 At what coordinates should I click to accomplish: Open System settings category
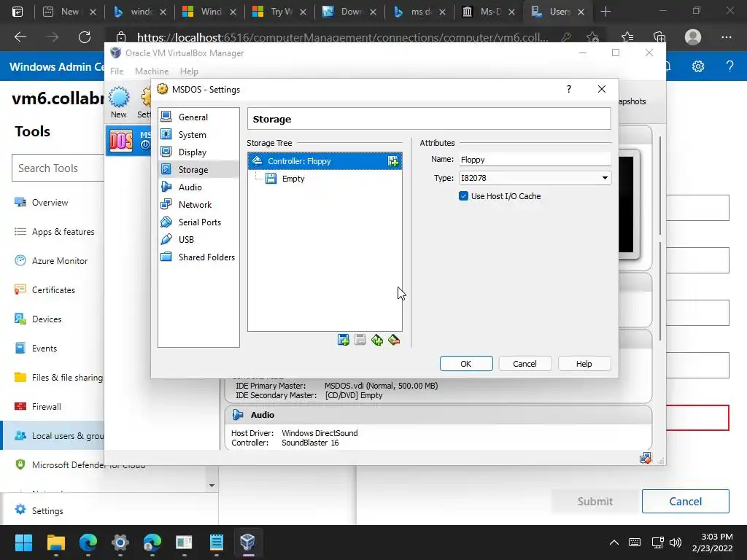pos(198,135)
